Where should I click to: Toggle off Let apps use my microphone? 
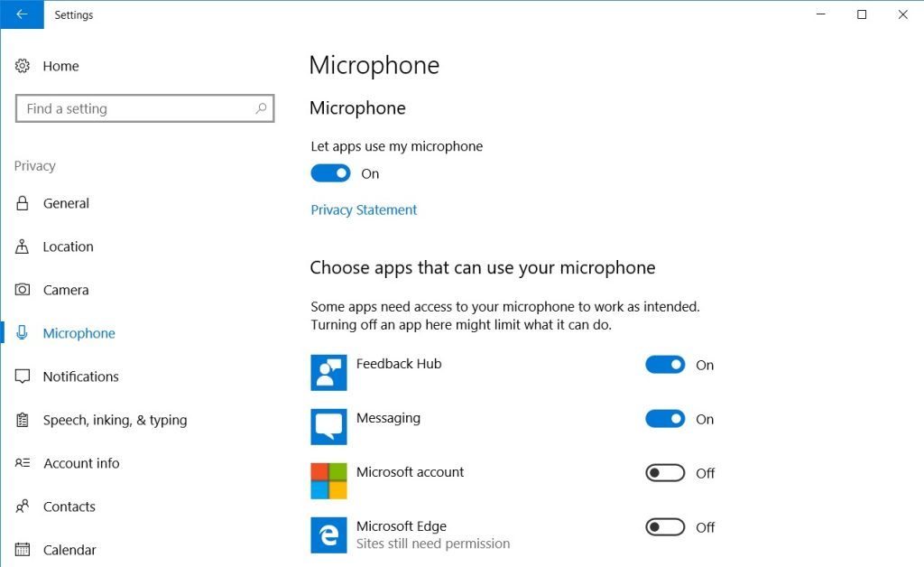(x=330, y=172)
